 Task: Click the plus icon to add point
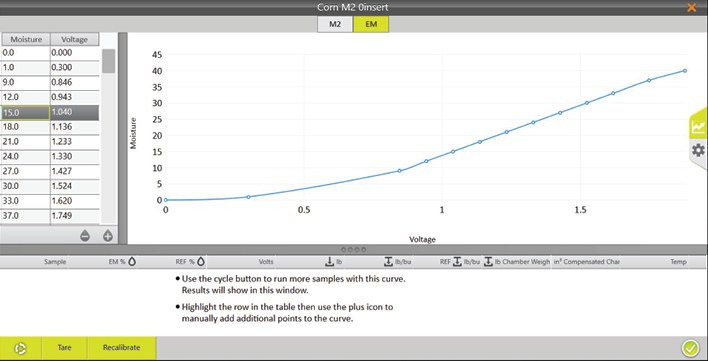pos(107,236)
